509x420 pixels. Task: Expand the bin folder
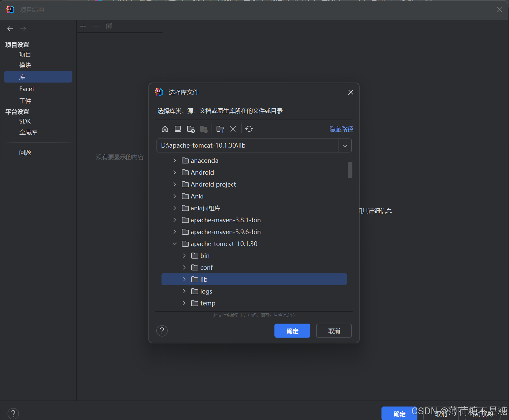184,256
